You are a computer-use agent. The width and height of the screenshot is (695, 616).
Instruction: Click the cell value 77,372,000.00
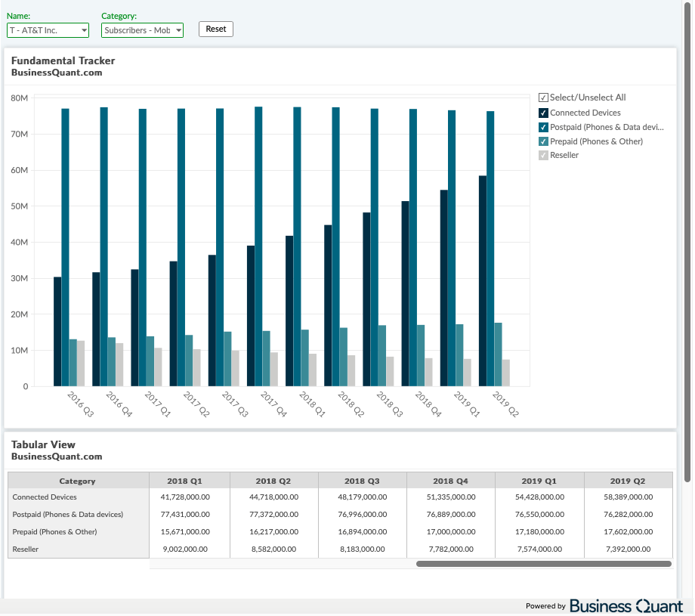[x=273, y=515]
